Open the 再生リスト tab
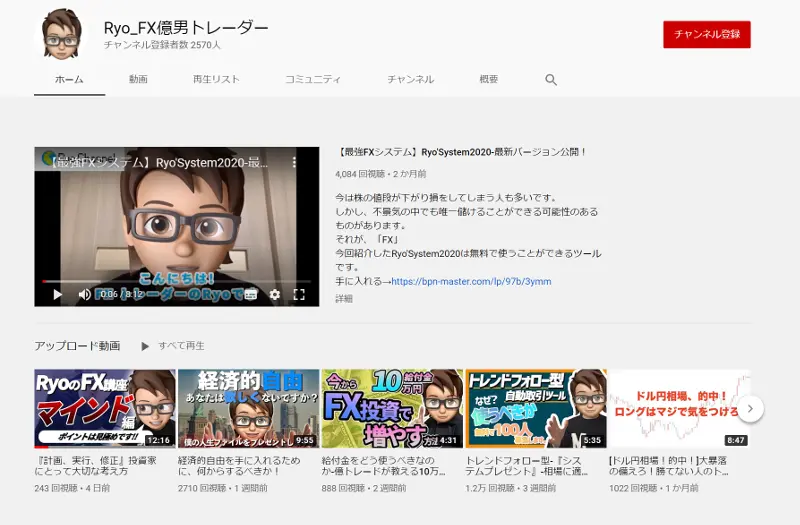The width and height of the screenshot is (800, 525). click(216, 79)
